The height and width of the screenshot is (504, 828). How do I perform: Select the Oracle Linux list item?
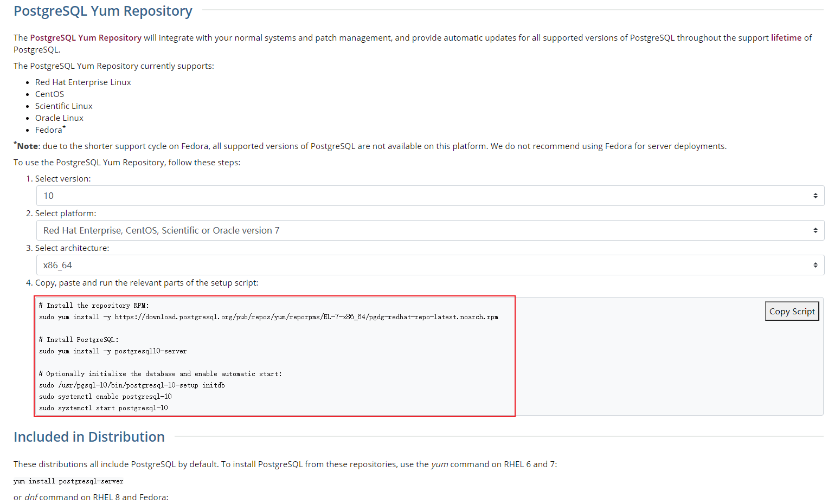(59, 118)
